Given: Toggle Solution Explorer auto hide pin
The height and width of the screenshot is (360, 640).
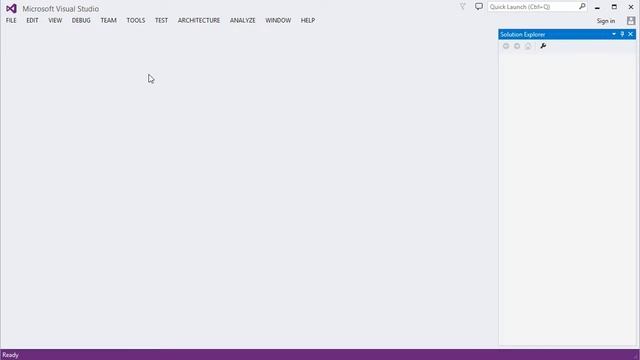Looking at the screenshot, I should (x=622, y=34).
